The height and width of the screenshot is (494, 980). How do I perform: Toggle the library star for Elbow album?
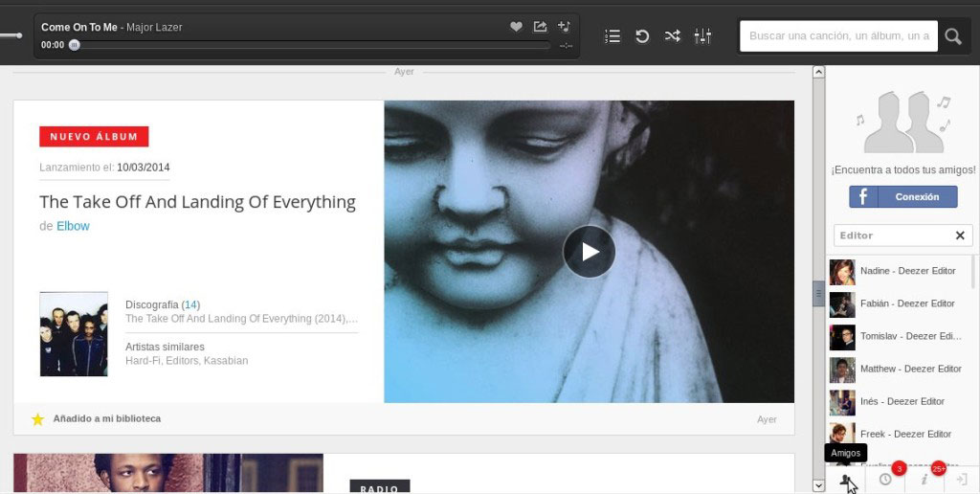(37, 419)
